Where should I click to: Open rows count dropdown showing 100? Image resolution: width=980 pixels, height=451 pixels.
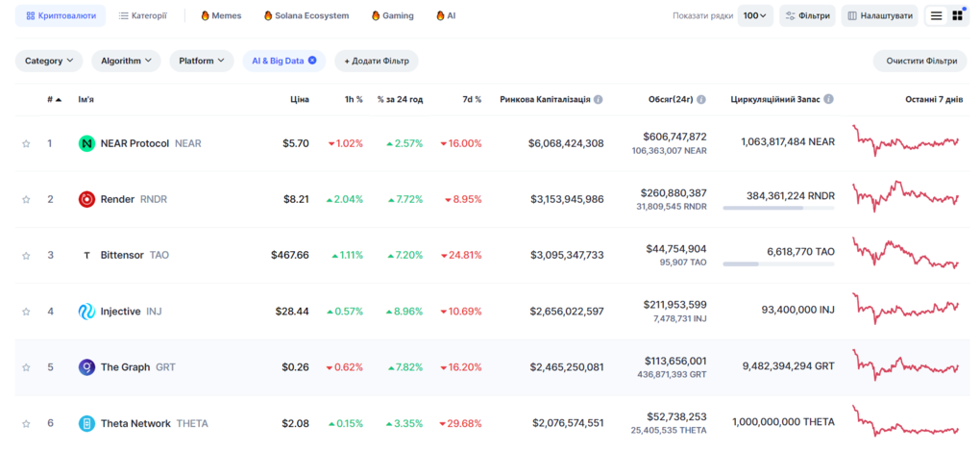(x=755, y=15)
